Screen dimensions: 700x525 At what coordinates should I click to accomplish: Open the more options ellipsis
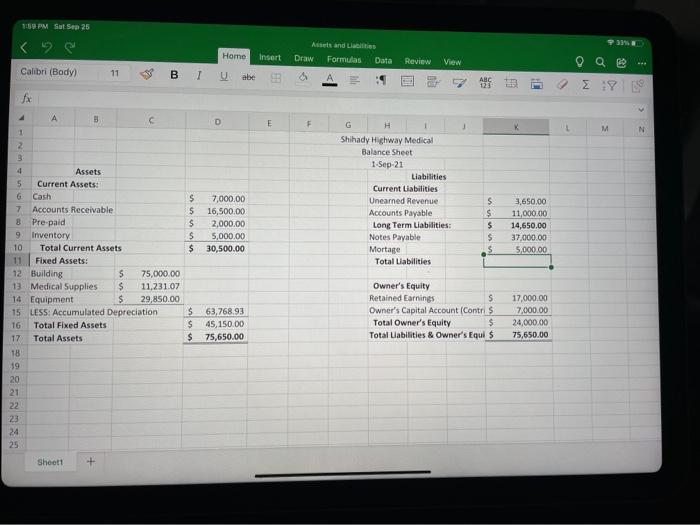[642, 63]
